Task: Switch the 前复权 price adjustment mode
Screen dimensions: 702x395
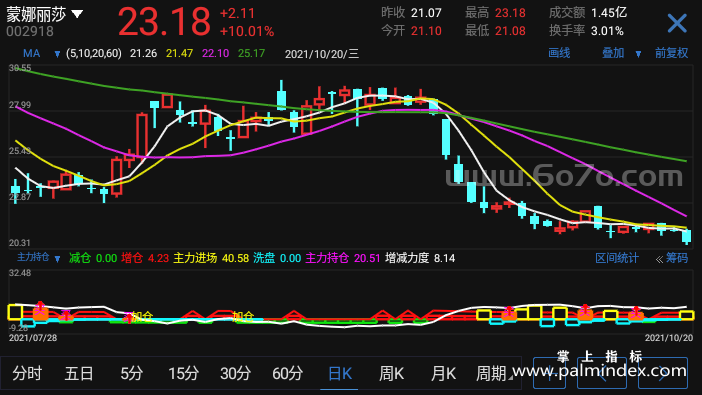Action: [671, 53]
